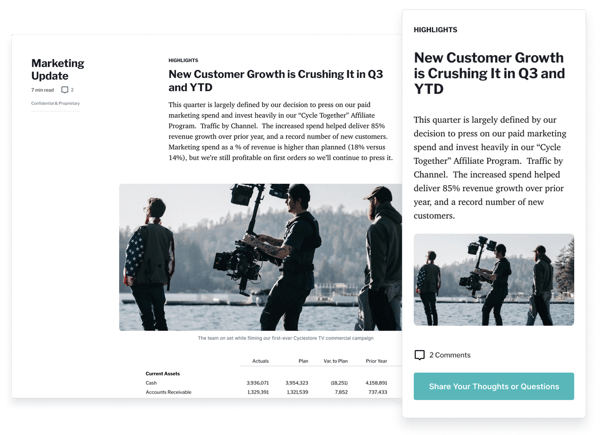Select the Actuals column header
600x435 pixels.
261,361
